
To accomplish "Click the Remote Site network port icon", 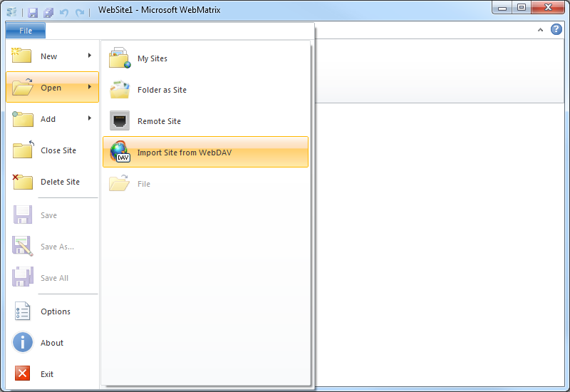I will (x=120, y=120).
